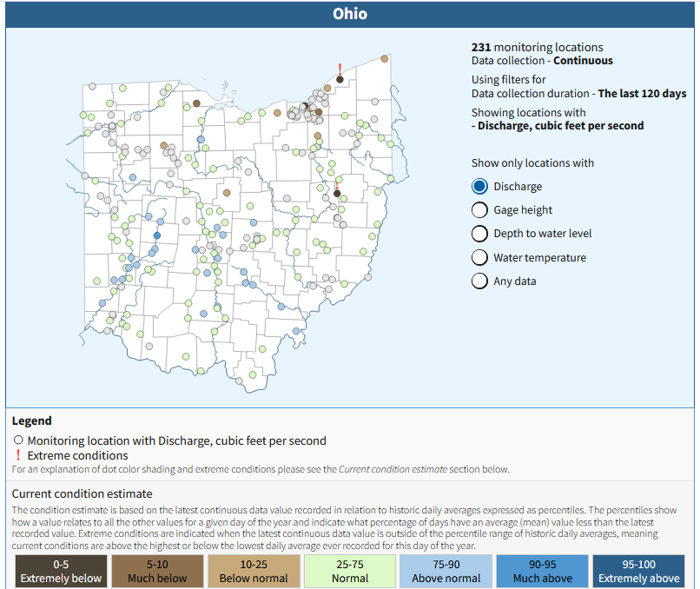Image resolution: width=700 pixels, height=589 pixels.
Task: Choose Depth to water level option
Action: [x=479, y=234]
